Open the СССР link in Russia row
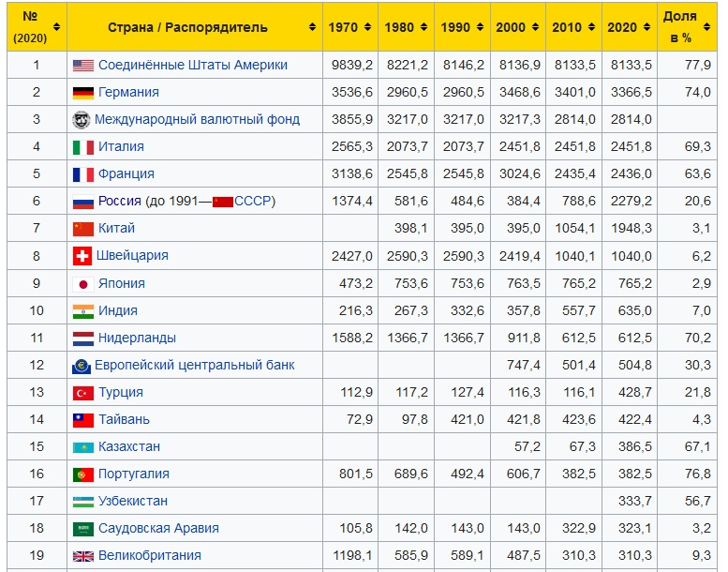This screenshot has width=728, height=572. pyautogui.click(x=253, y=202)
